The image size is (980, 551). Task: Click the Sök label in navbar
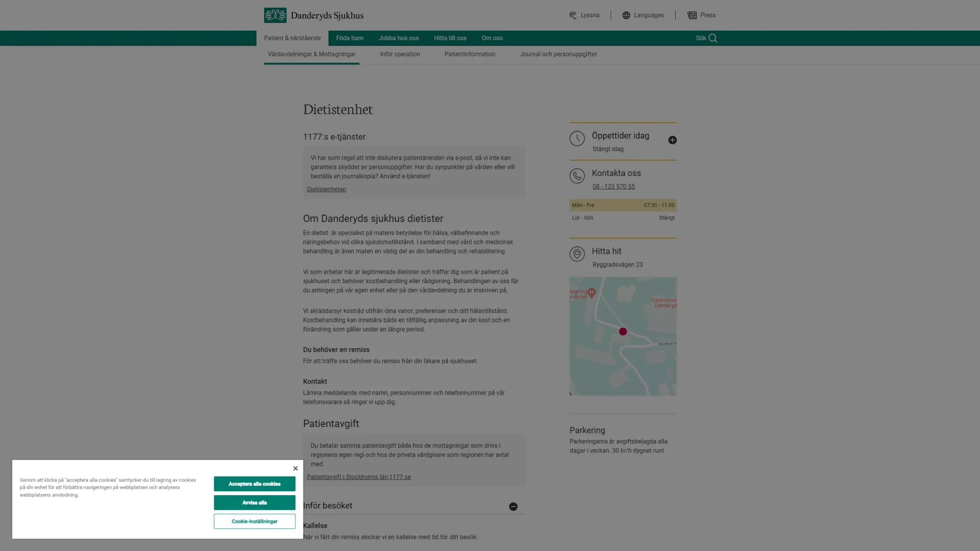pyautogui.click(x=701, y=38)
